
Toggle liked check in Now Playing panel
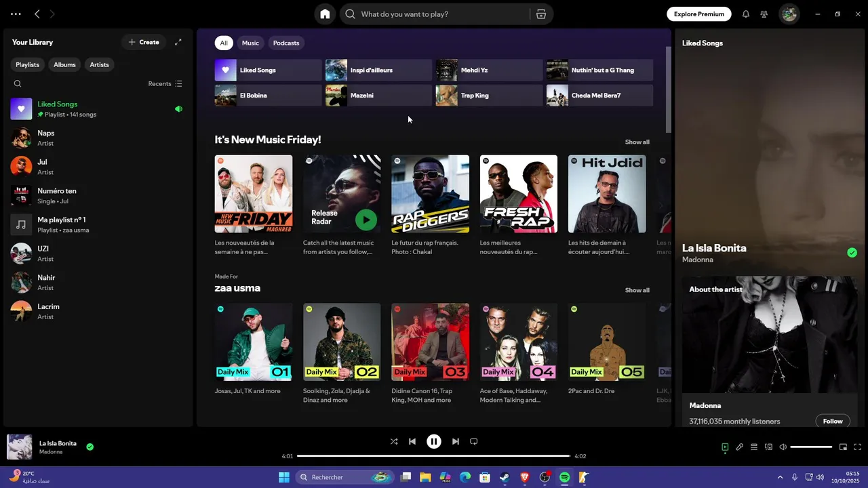(852, 253)
